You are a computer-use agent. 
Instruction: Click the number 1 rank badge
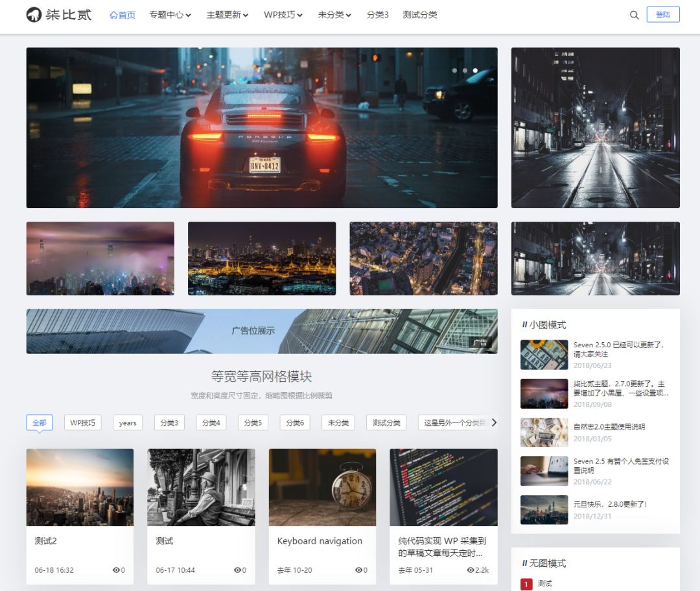(x=526, y=584)
